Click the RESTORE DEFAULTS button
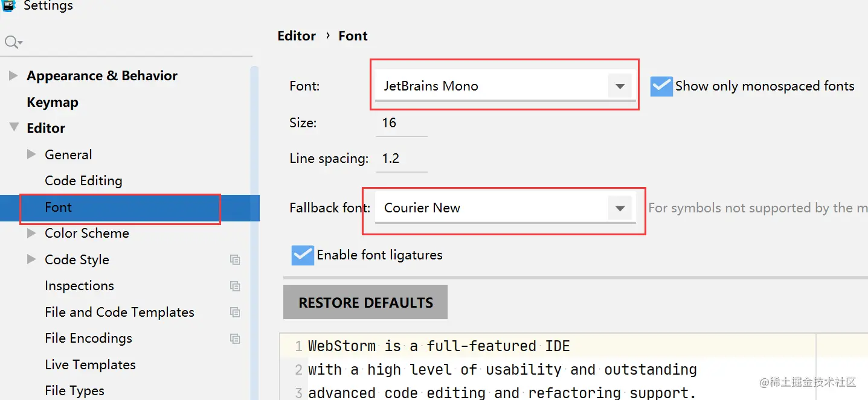The height and width of the screenshot is (400, 868). [365, 302]
